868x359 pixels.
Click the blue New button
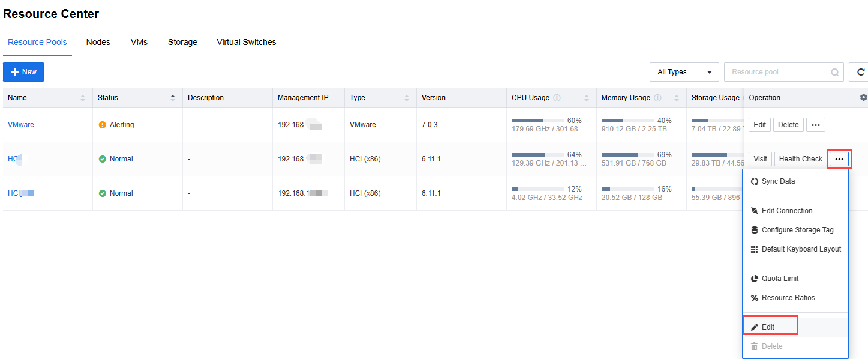click(23, 72)
